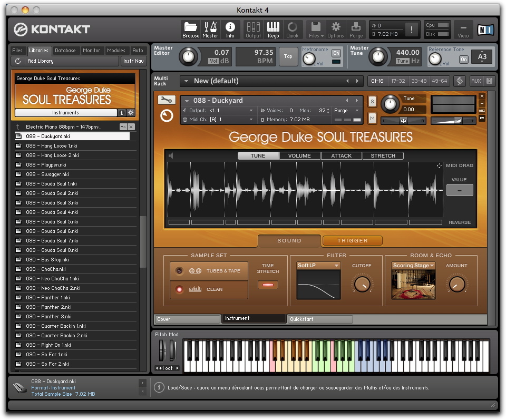Open the View size menu icon
Viewport: 506px width, 420px height.
tap(463, 30)
